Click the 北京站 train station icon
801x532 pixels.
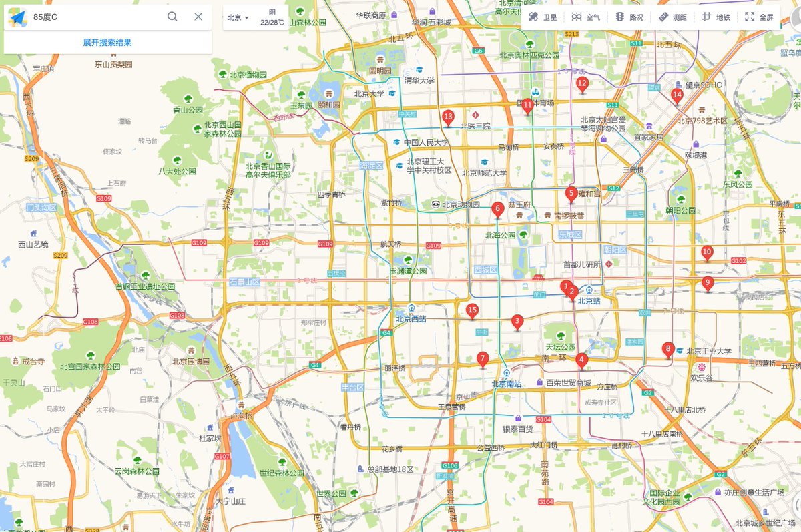(590, 290)
